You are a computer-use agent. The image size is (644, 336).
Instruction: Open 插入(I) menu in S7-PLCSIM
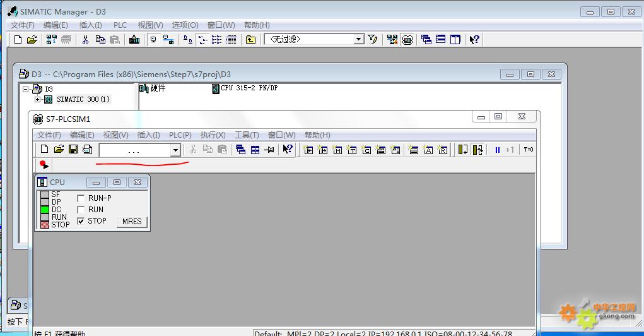[148, 135]
